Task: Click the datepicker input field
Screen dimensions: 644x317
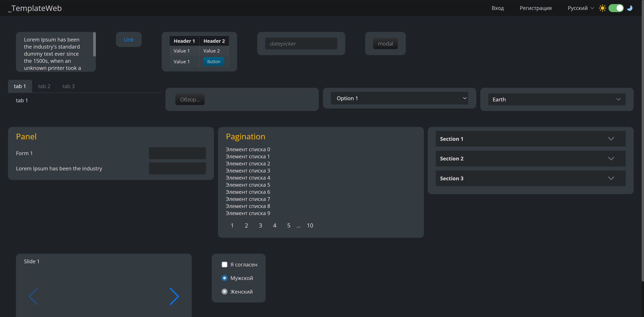Action: click(x=301, y=43)
